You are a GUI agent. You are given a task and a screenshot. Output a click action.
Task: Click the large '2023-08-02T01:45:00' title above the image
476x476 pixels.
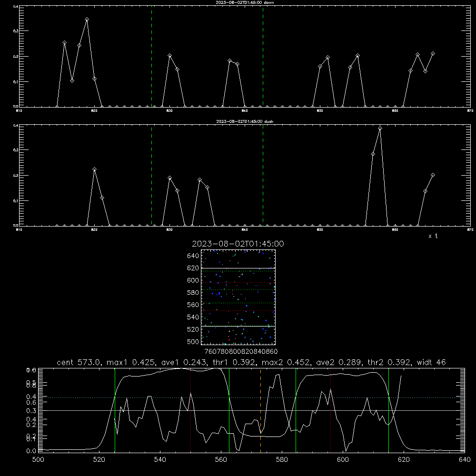[238, 244]
